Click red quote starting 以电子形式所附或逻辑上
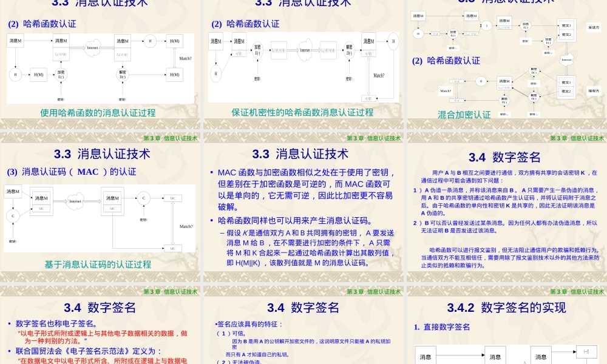The image size is (607, 364). point(103,337)
